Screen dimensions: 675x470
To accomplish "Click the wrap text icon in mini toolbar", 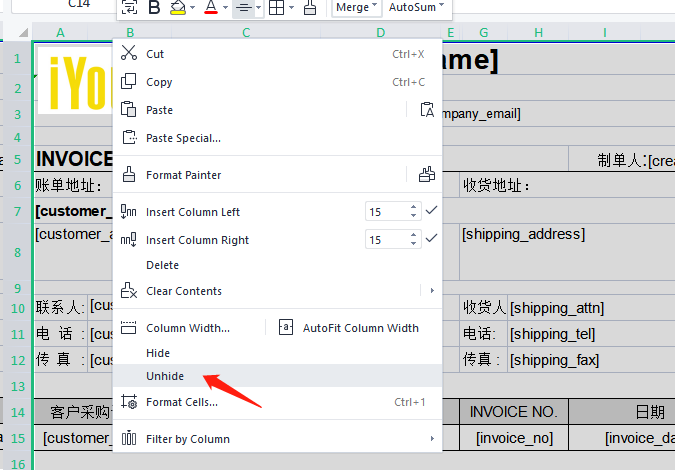I will point(129,8).
